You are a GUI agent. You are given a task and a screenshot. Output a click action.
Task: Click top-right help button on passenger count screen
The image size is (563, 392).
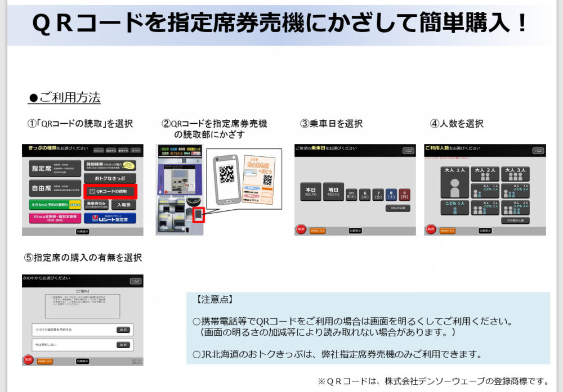[x=538, y=151]
